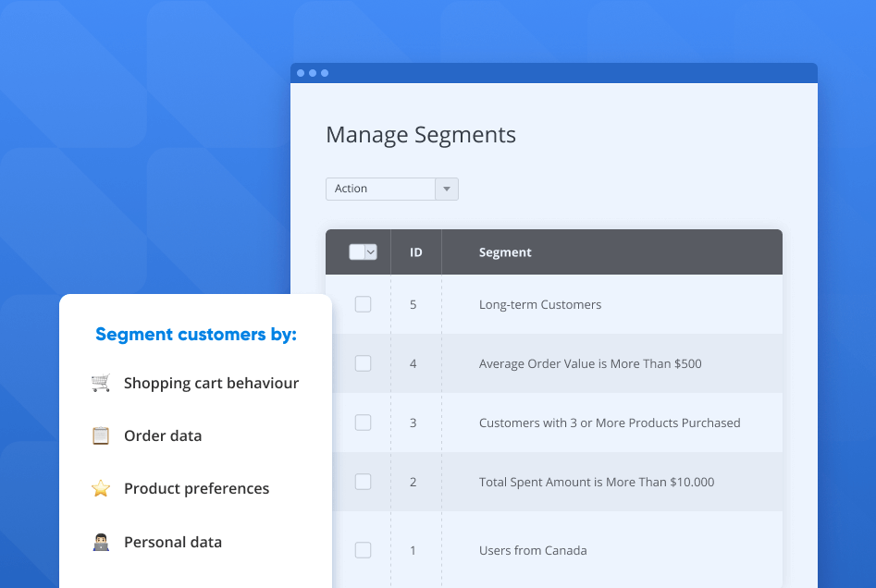The width and height of the screenshot is (876, 588).
Task: Click the notepad icon beside Order data
Action: 102,435
